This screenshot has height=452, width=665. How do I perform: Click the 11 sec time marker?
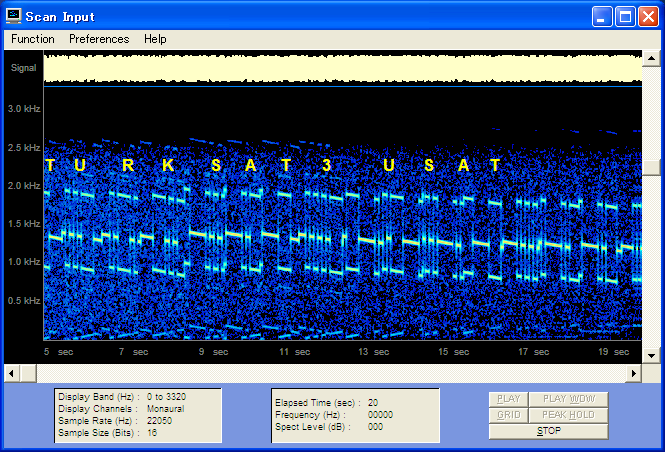[x=295, y=352]
